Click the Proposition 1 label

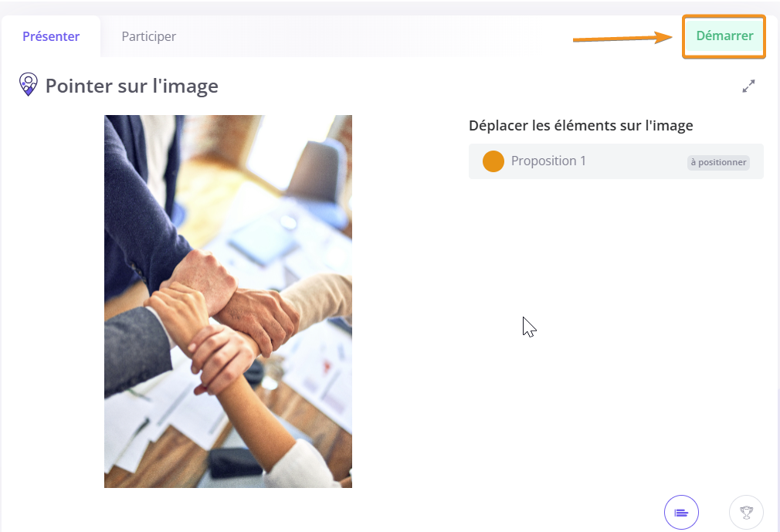pyautogui.click(x=548, y=161)
